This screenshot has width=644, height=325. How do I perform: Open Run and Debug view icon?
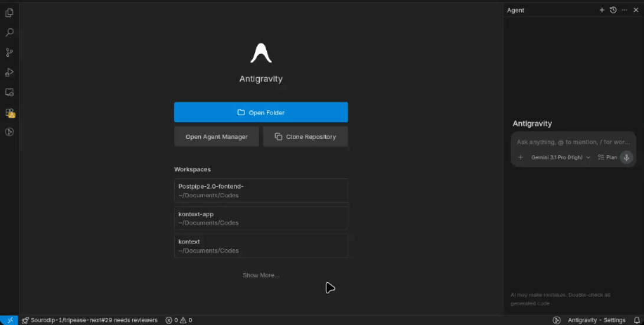click(9, 73)
